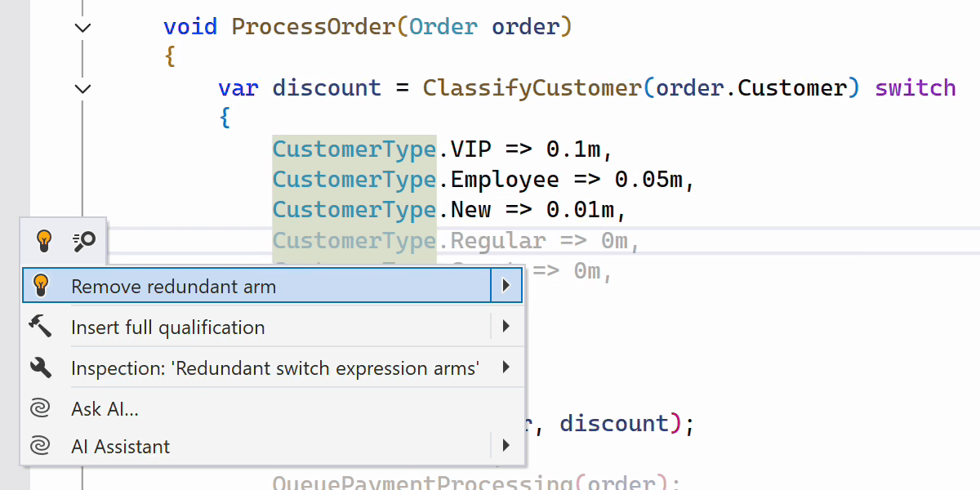Select Remove redundant arm quick fix

tap(173, 287)
